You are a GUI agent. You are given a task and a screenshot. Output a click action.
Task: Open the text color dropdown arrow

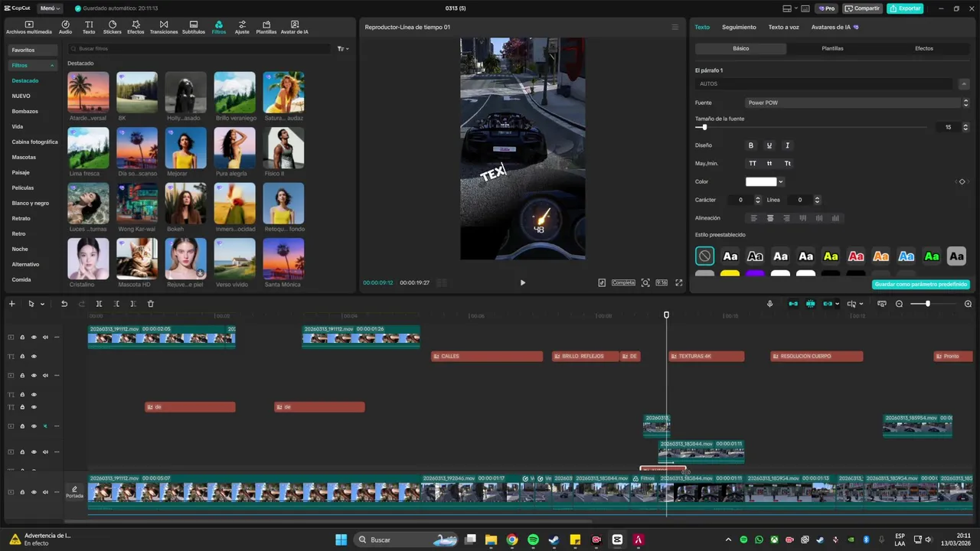[781, 182]
